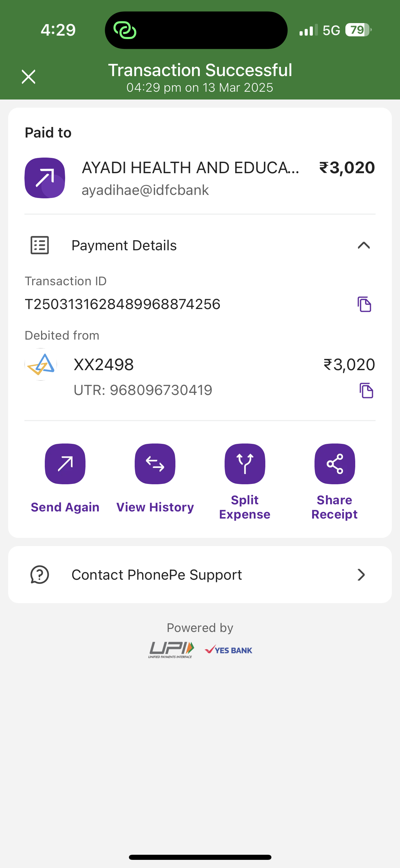Viewport: 400px width, 868px height.
Task: Tap the Split Expense icon
Action: 245,464
